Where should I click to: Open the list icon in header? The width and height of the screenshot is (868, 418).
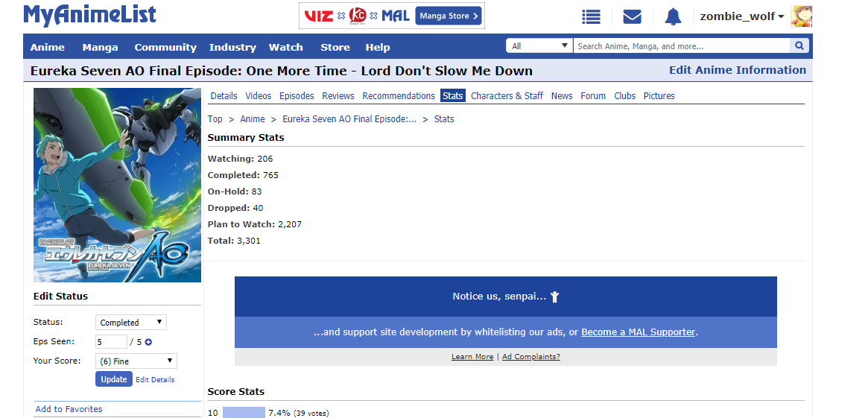pyautogui.click(x=591, y=16)
